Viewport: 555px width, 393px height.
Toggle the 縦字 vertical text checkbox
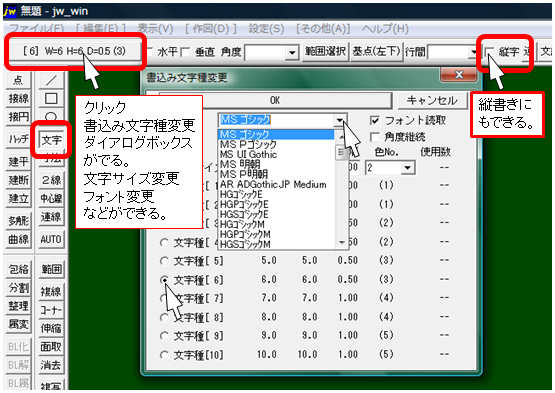(490, 52)
